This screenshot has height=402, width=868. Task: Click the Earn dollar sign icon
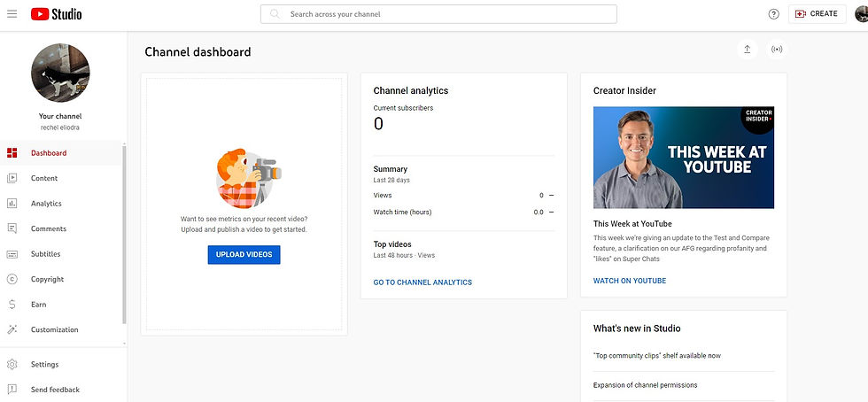[12, 305]
